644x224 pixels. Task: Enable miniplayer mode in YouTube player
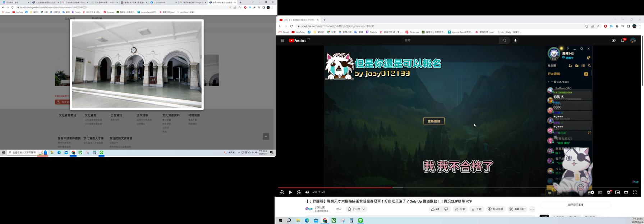[617, 192]
